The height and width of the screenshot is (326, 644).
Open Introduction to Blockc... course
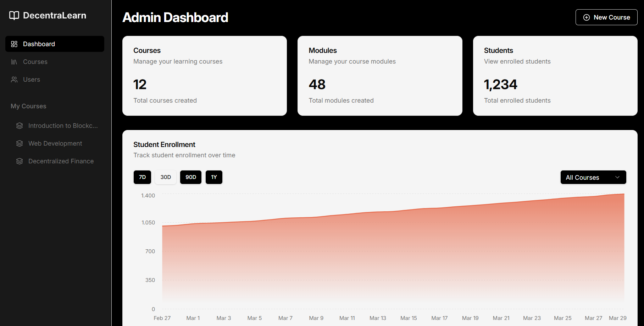(x=57, y=126)
